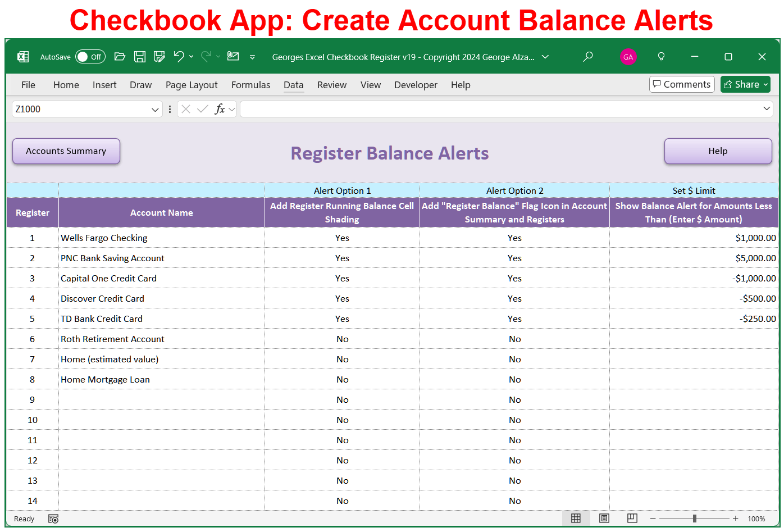Disable Alert Option 2 for Wells Fargo Checking
This screenshot has height=532, width=784.
click(x=514, y=238)
